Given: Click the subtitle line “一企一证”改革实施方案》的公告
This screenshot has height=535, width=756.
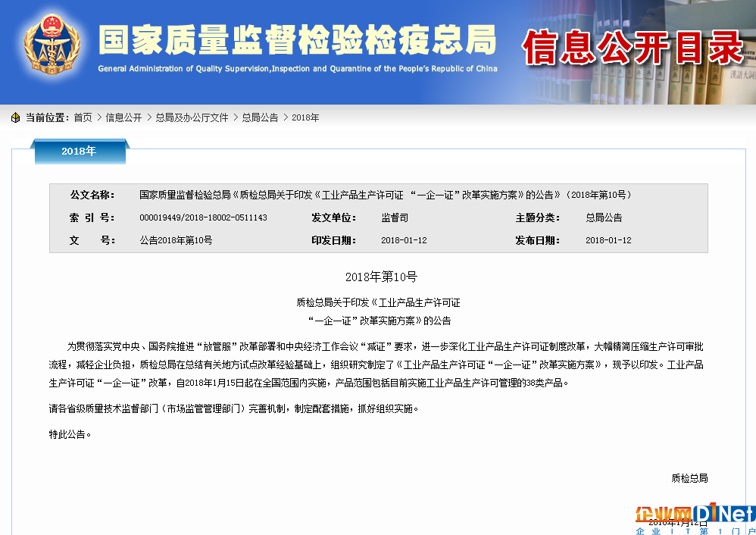Looking at the screenshot, I should pos(379,321).
